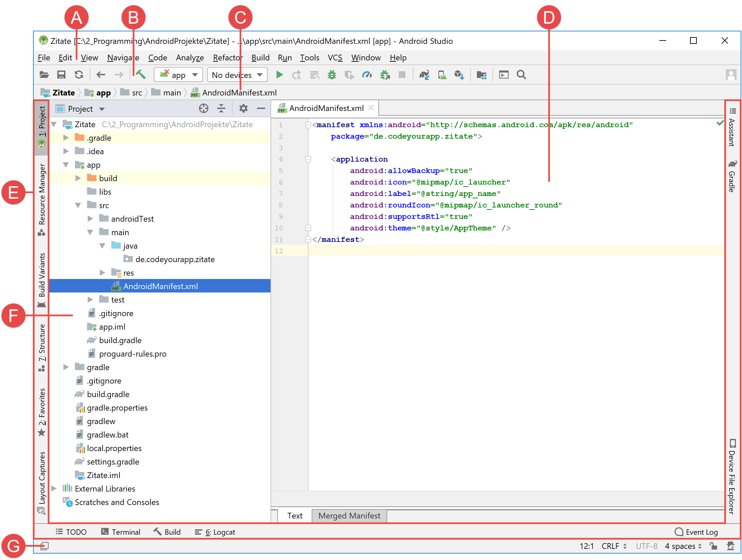This screenshot has height=560, width=742.
Task: Run the app with green play icon
Action: 279,75
